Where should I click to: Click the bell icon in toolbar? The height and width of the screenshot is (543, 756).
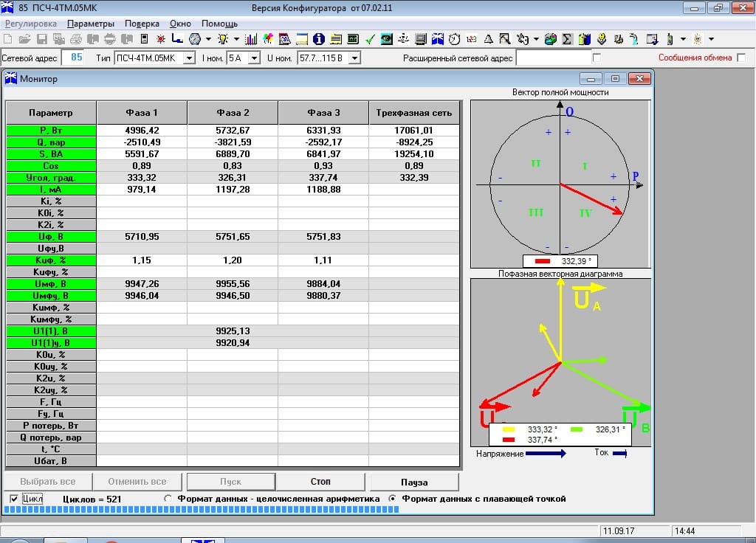[x=488, y=38]
